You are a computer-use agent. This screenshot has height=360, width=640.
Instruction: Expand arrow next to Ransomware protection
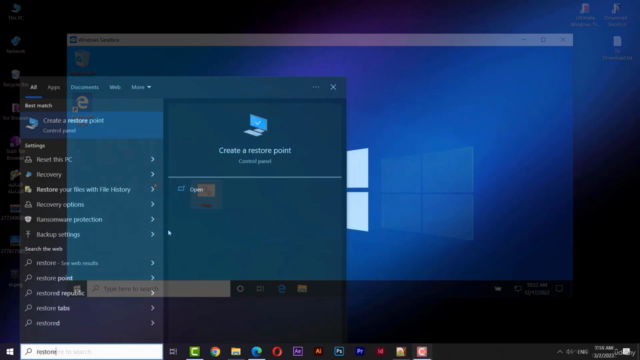click(x=153, y=220)
